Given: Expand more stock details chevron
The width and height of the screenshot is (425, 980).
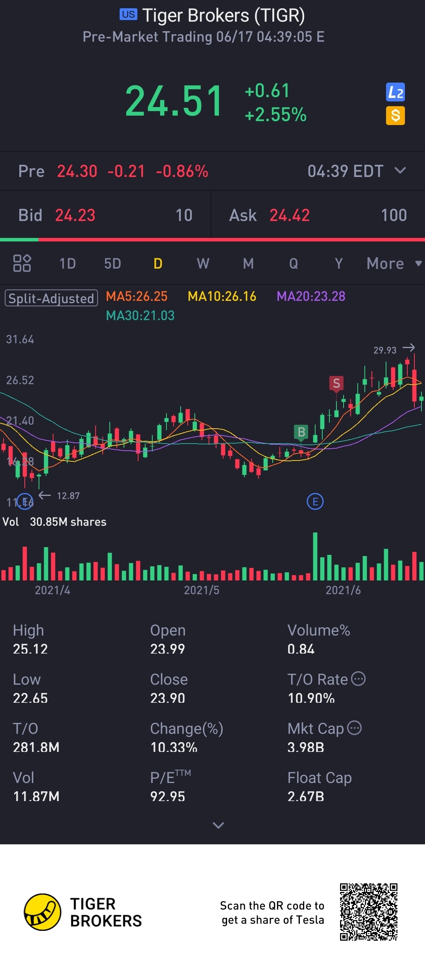Looking at the screenshot, I should point(218,825).
